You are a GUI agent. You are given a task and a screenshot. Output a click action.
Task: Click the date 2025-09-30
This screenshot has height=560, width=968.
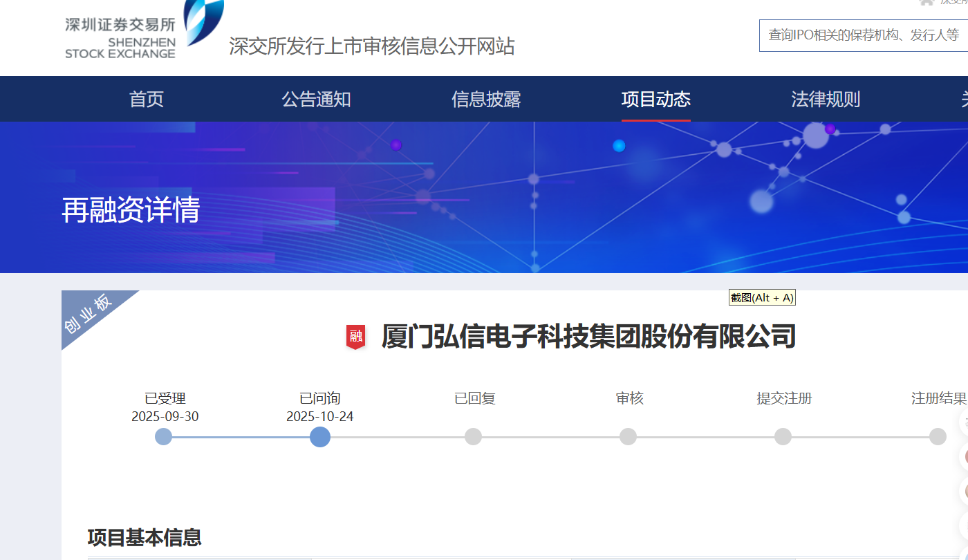click(x=165, y=416)
